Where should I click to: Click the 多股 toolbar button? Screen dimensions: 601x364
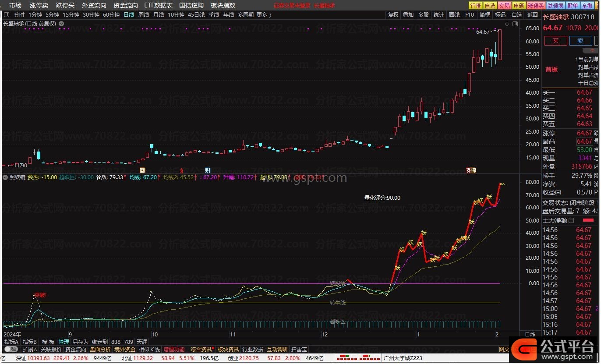424,15
